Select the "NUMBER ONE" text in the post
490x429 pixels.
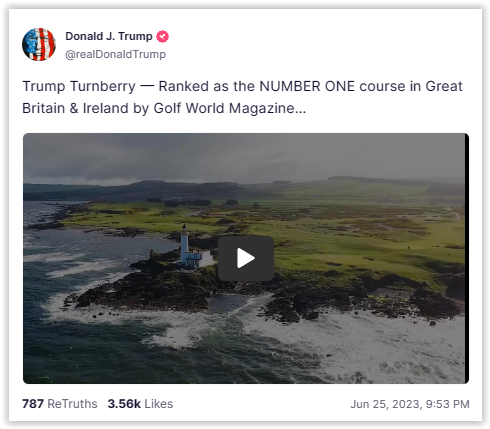[307, 86]
